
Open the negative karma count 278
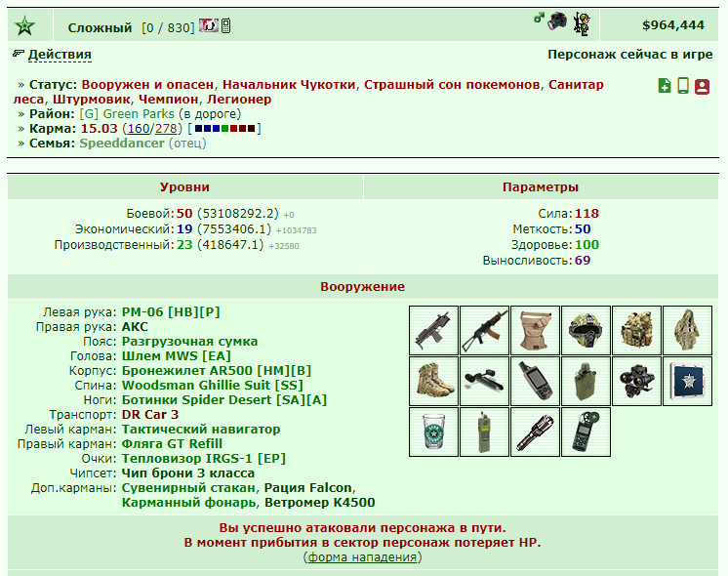click(166, 129)
